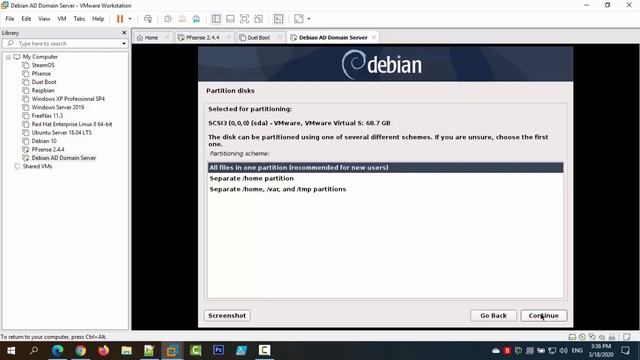Select FreeNas 11.3 VM

coord(47,116)
